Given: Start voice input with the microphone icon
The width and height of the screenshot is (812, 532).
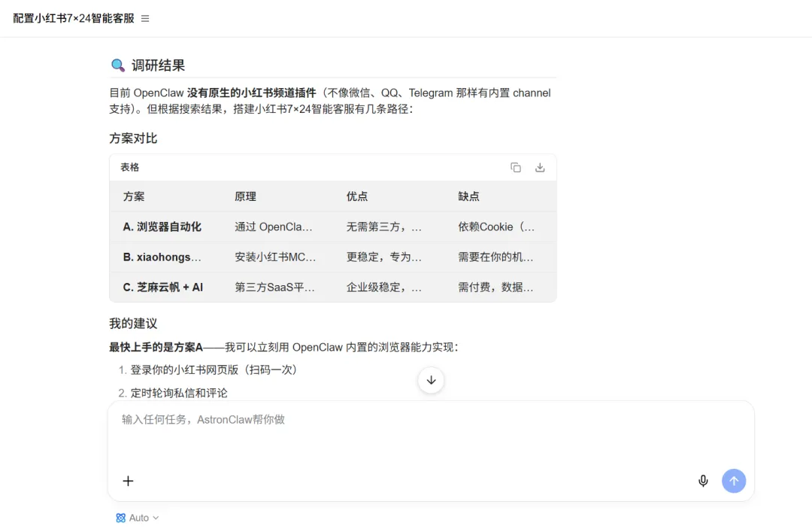Looking at the screenshot, I should 703,481.
